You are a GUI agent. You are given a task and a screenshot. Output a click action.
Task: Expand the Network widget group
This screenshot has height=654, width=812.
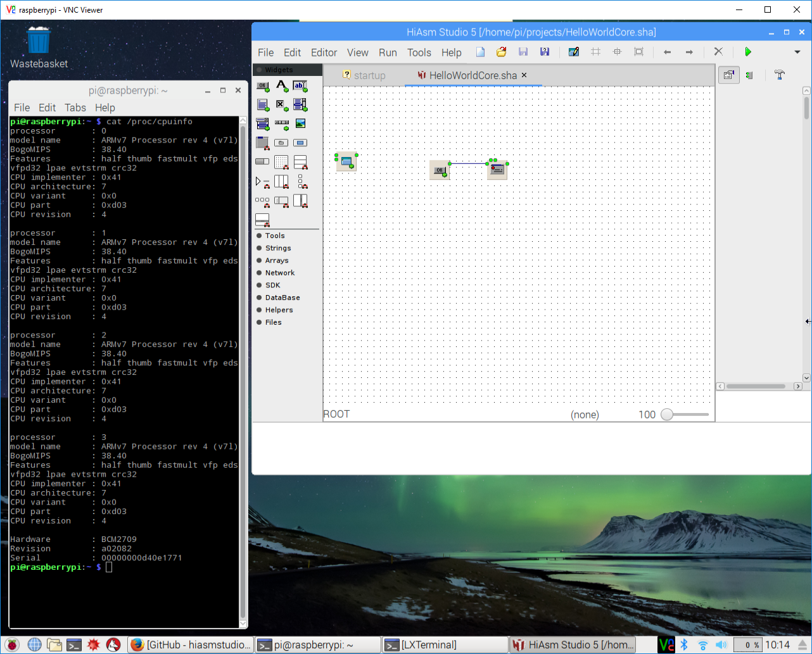(280, 273)
